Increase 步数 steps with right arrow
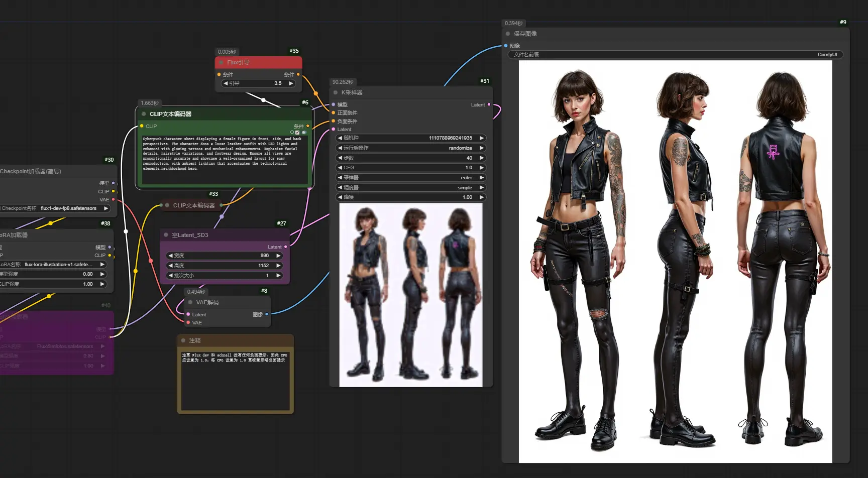The height and width of the screenshot is (478, 868). click(482, 158)
